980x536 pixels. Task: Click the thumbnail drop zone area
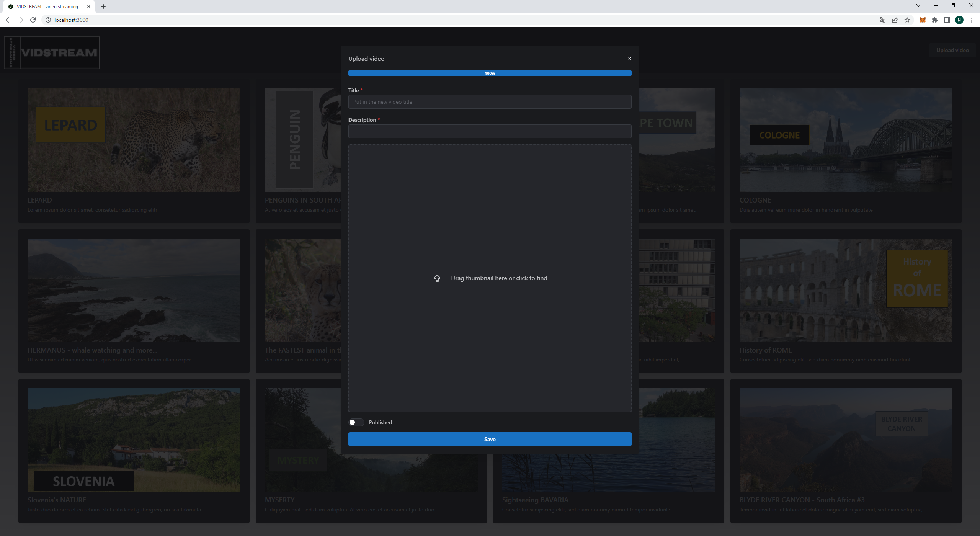[x=489, y=345]
